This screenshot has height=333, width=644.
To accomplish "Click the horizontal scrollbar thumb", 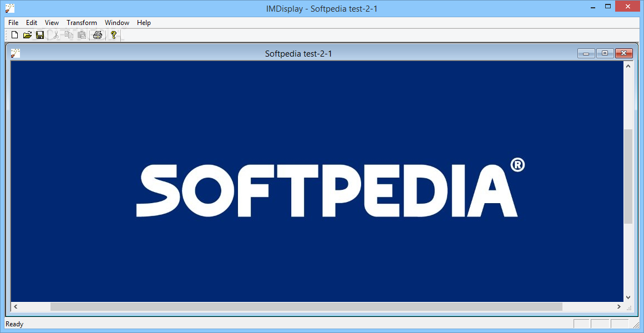I will pyautogui.click(x=306, y=307).
